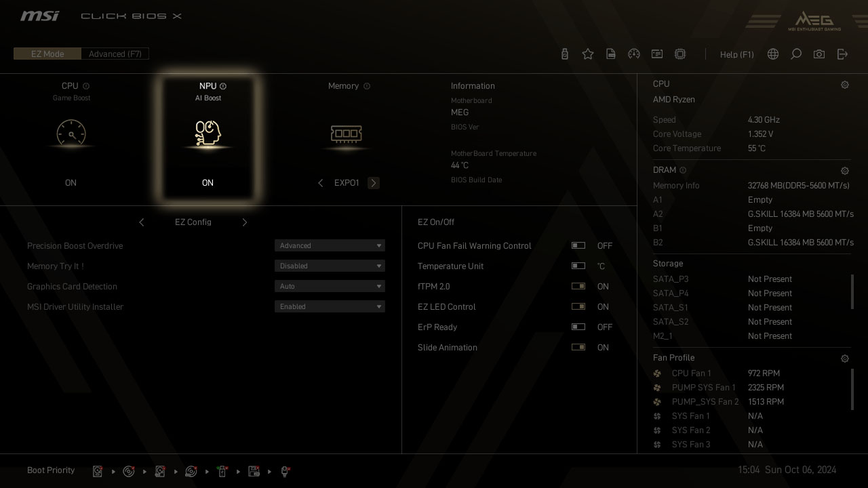Select the EZ Mode tab
The height and width of the screenshot is (488, 868).
47,54
